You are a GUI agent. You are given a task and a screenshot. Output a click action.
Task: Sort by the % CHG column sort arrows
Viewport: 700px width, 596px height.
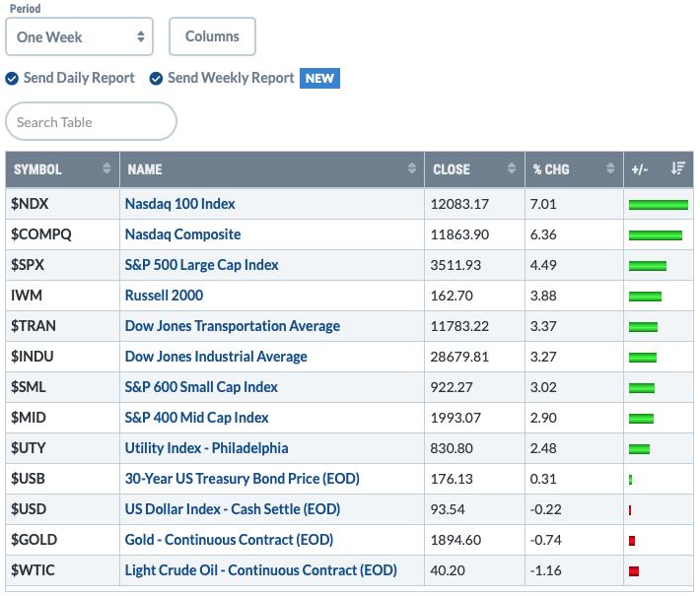(x=610, y=168)
